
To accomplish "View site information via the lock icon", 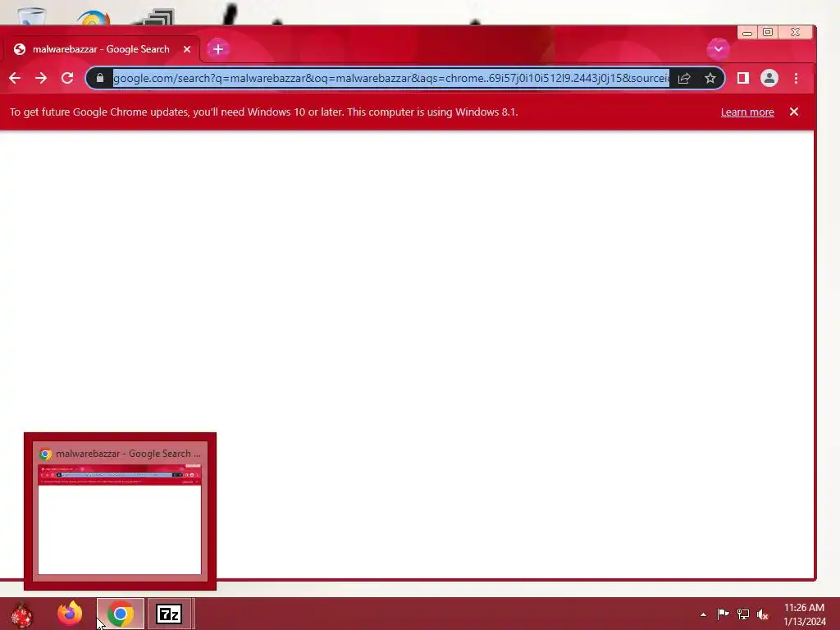I will pyautogui.click(x=99, y=78).
